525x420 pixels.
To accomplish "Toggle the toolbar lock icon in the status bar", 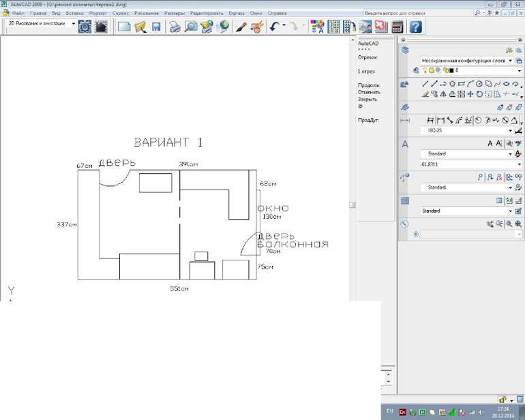I will coord(502,400).
